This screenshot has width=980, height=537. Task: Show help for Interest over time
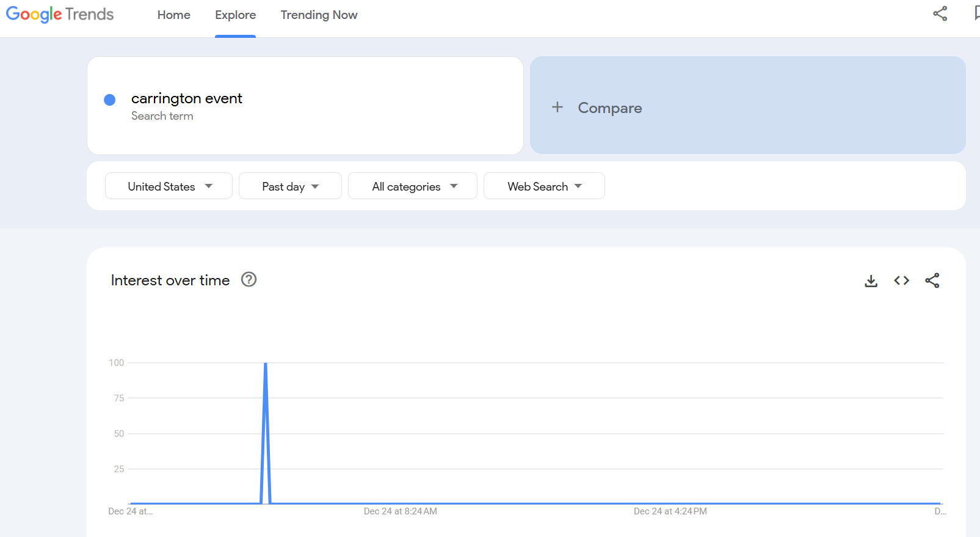click(249, 280)
